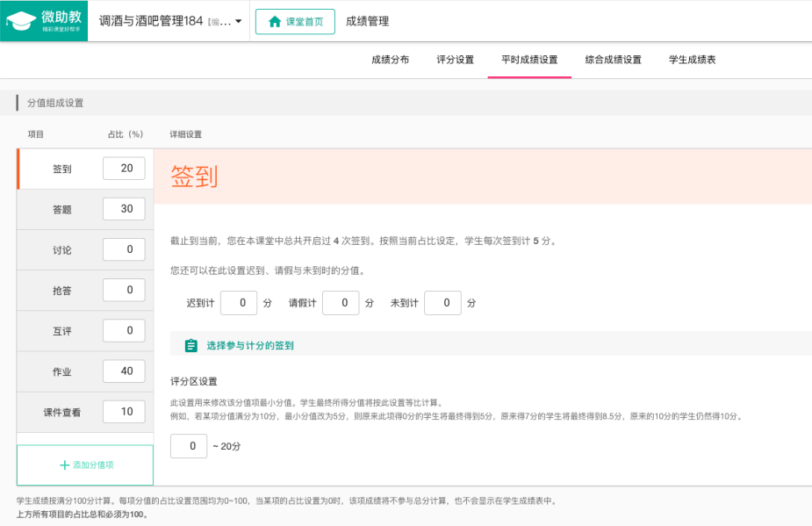Click the clipboard icon beside 选择参与计分的签到
Viewport: 812px width, 526px height.
pos(191,346)
